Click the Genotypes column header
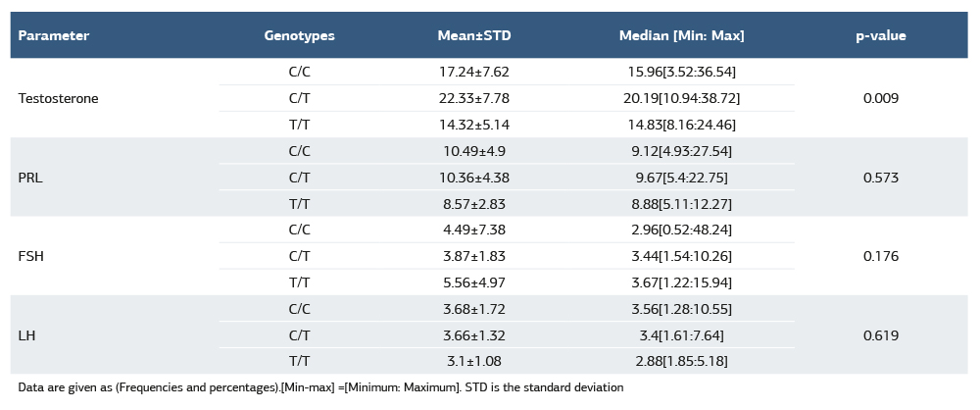980x410 pixels. pyautogui.click(x=299, y=35)
